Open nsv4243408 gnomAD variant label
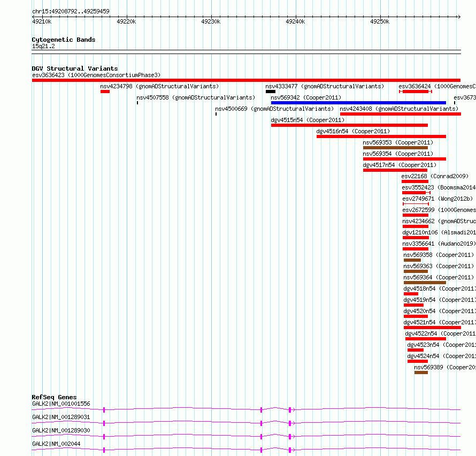 (x=399, y=109)
